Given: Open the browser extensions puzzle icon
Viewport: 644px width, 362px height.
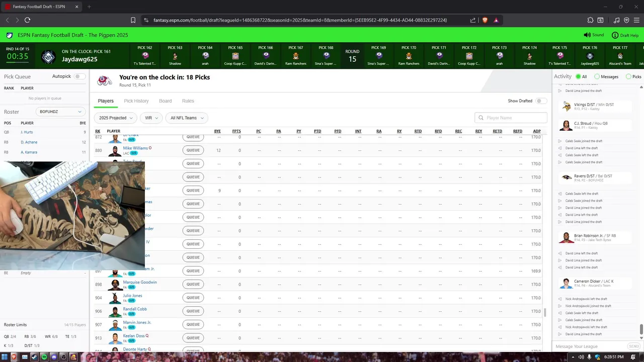Looking at the screenshot, I should pos(590,20).
